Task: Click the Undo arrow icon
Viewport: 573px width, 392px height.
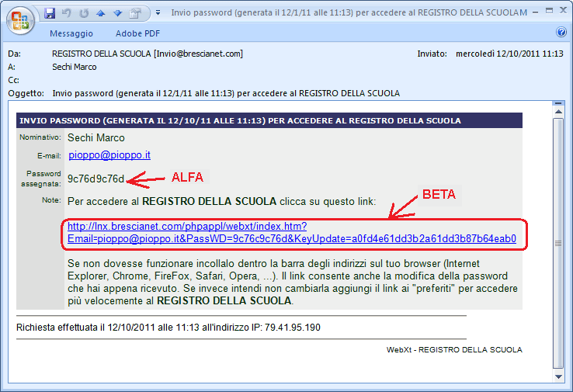Action: (x=66, y=13)
